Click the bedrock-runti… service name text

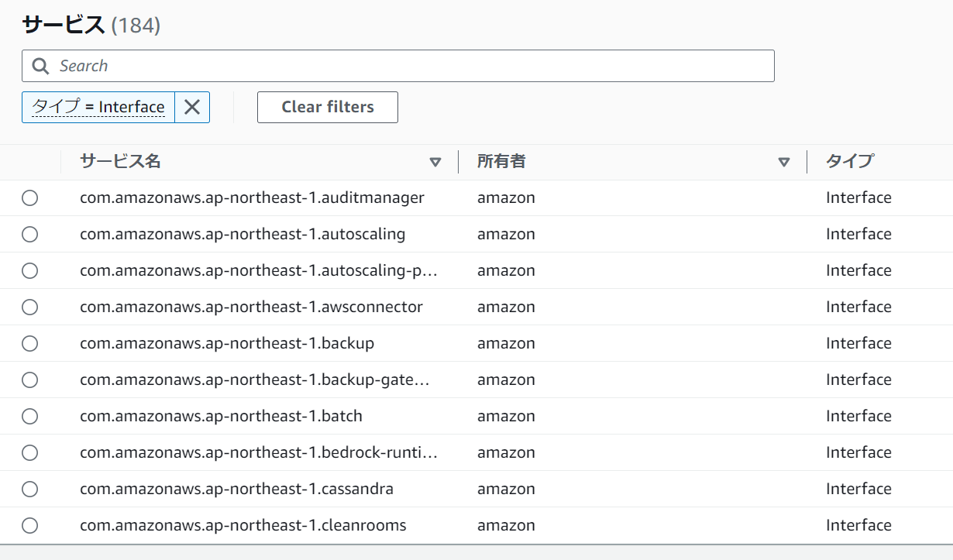(x=259, y=452)
